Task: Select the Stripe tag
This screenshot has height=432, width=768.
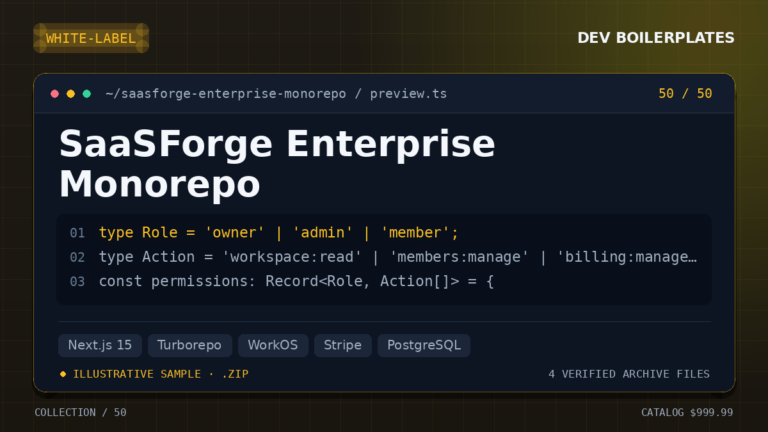Action: [343, 345]
